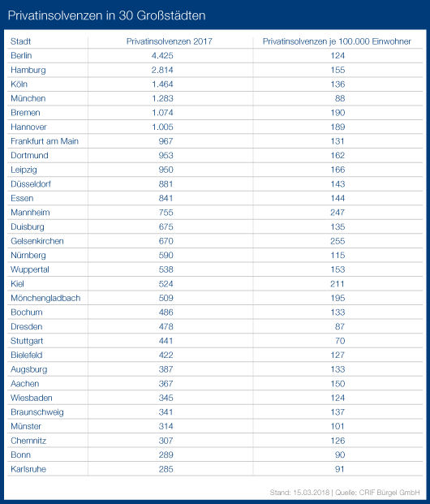This screenshot has width=430, height=504.
Task: Select the Braunschweig city cell
Action: (x=37, y=412)
